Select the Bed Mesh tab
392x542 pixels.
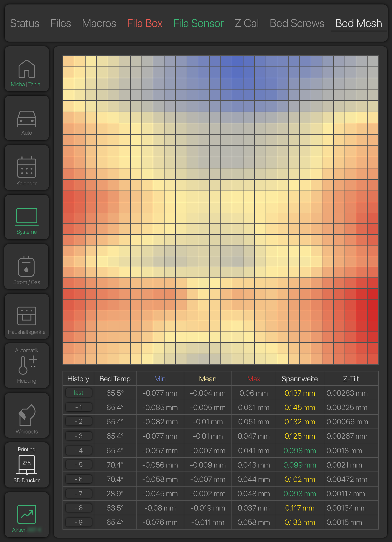(359, 23)
